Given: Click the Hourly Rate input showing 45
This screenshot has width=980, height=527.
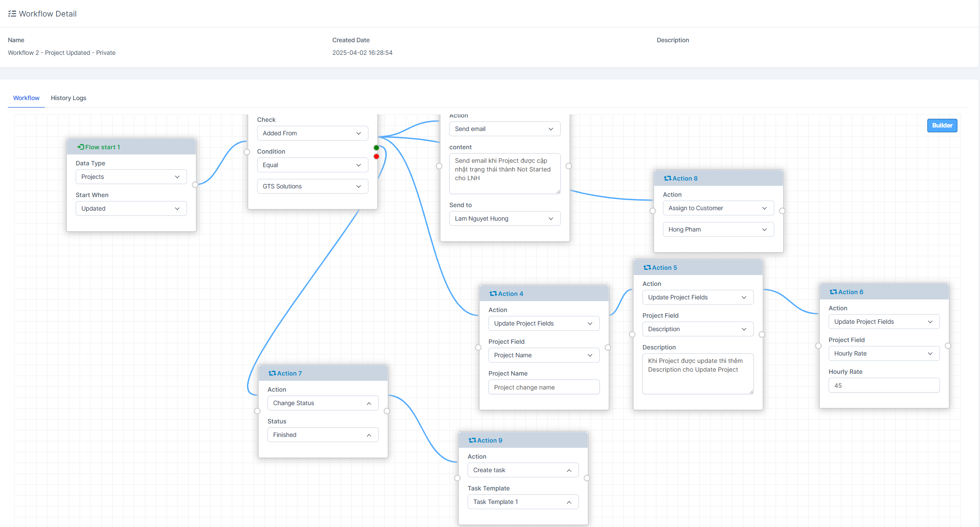Looking at the screenshot, I should (x=883, y=386).
